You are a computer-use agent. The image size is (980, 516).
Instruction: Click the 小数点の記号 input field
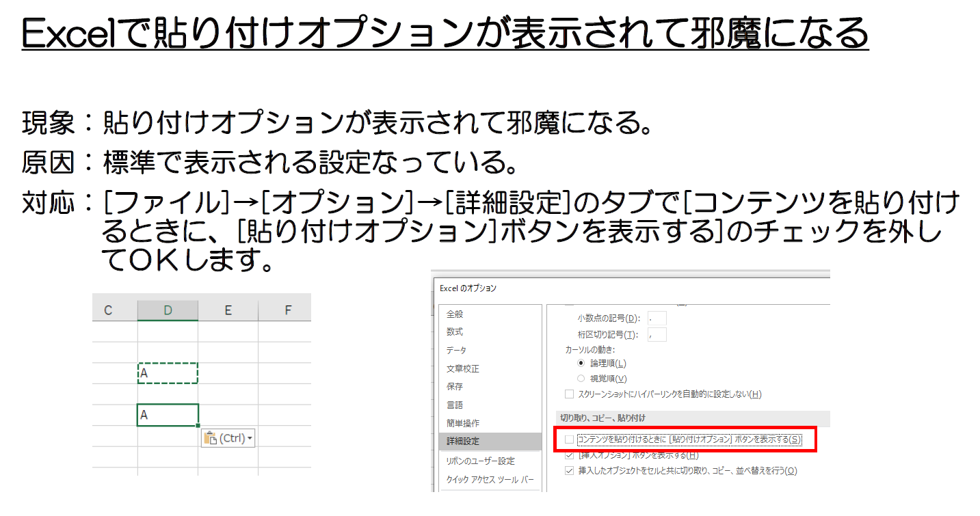click(657, 318)
